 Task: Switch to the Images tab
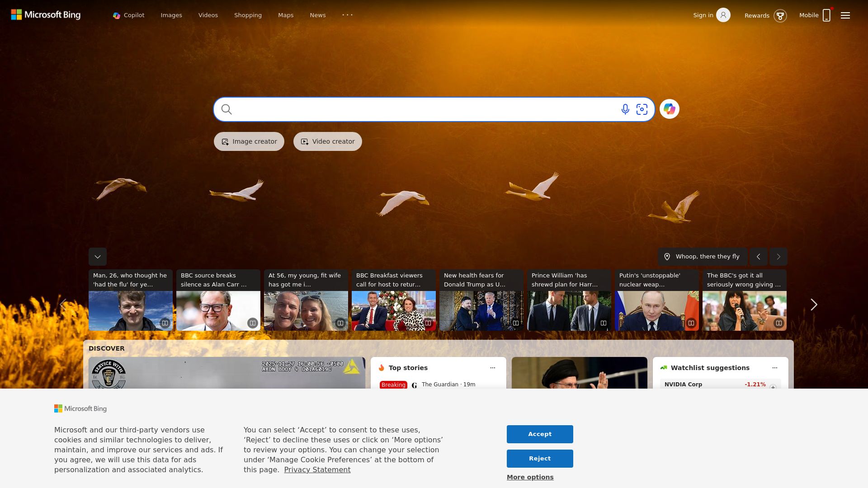coord(171,15)
